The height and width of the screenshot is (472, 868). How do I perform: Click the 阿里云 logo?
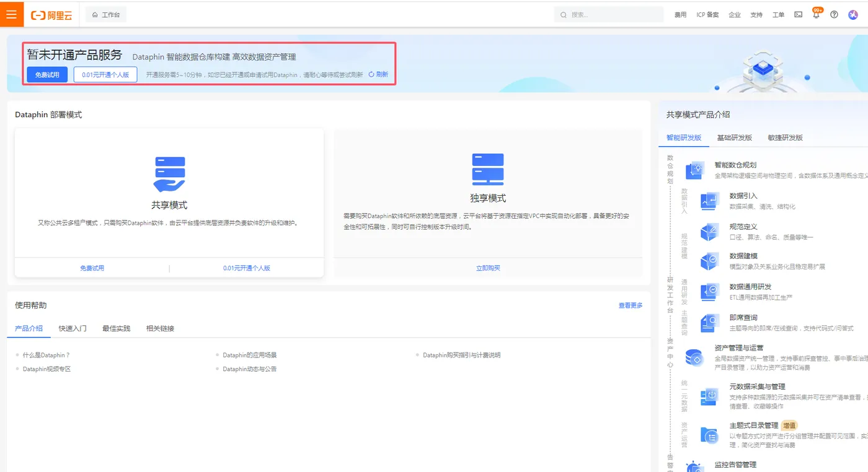pos(51,15)
